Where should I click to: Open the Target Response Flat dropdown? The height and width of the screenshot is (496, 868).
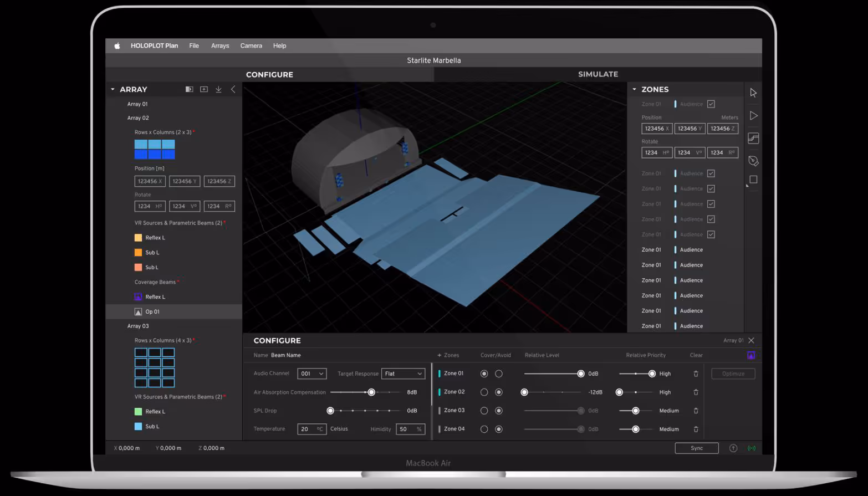point(404,374)
